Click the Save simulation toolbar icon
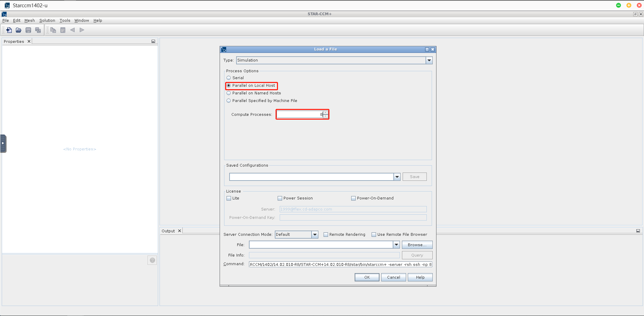 click(28, 30)
